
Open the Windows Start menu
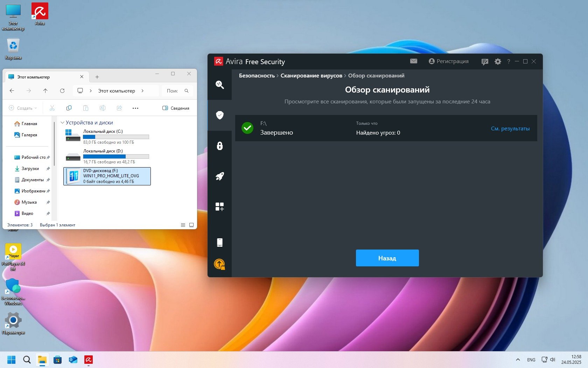[12, 360]
